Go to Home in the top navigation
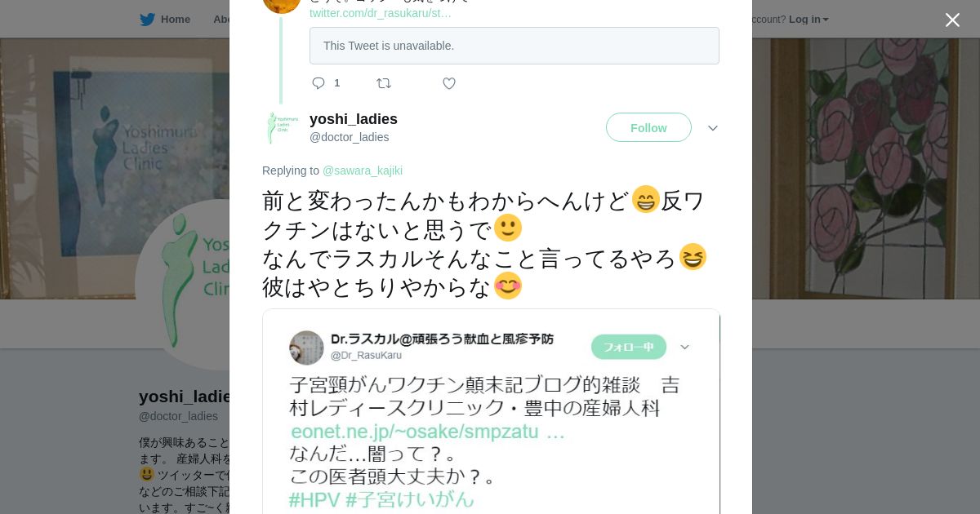 (175, 20)
